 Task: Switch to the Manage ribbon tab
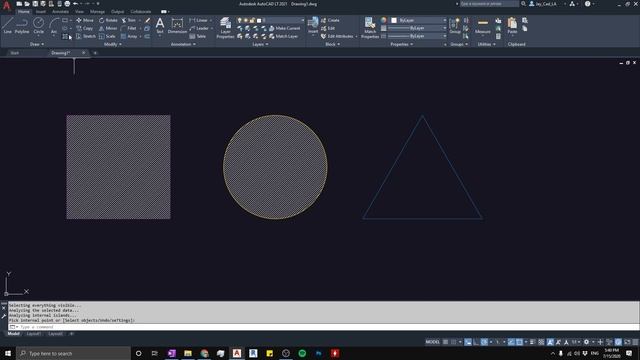coord(97,12)
